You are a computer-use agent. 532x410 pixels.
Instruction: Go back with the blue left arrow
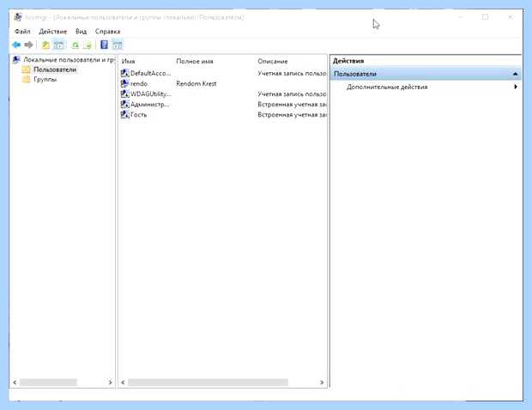click(x=16, y=45)
